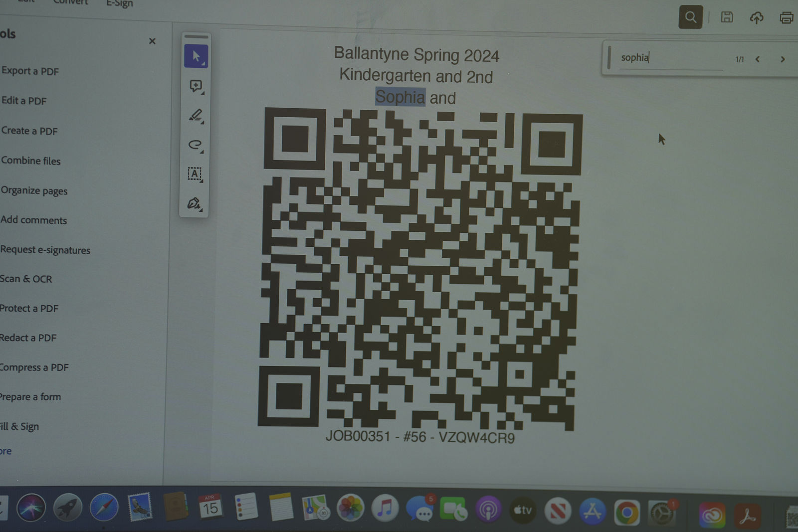Click the 1/1 match counter
798x532 pixels.
tap(740, 59)
